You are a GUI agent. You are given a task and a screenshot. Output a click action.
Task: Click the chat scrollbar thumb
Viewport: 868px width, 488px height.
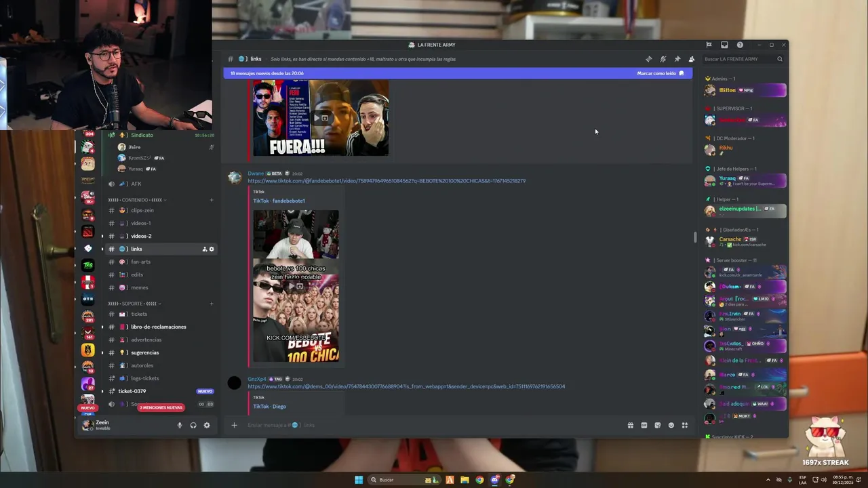tap(694, 237)
